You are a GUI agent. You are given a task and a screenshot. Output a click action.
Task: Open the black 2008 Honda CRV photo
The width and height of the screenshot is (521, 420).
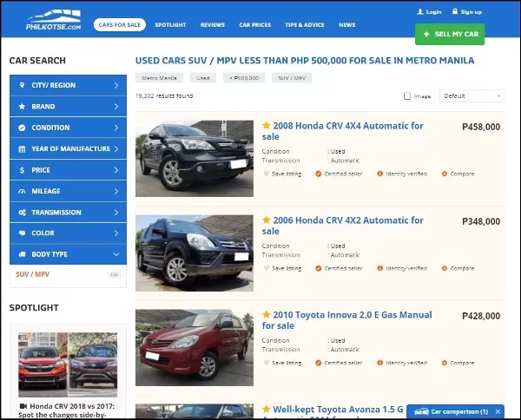[195, 159]
